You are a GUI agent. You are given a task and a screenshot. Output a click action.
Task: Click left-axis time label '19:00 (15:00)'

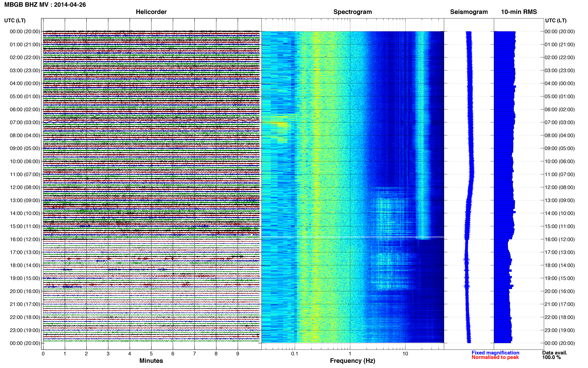tap(25, 278)
